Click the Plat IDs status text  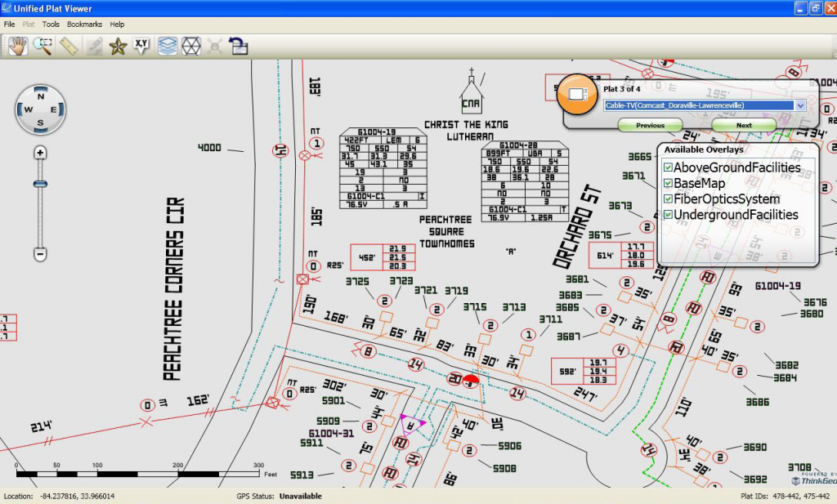tap(786, 496)
